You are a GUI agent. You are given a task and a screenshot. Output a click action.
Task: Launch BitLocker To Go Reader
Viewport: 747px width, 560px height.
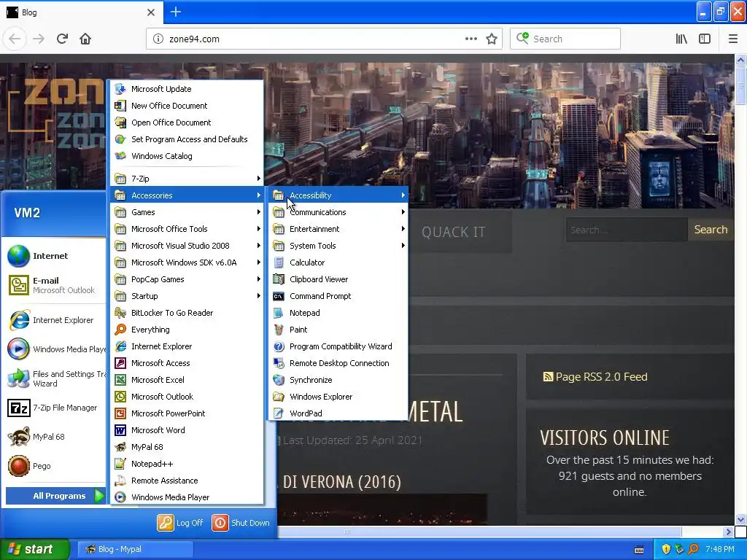click(x=187, y=312)
